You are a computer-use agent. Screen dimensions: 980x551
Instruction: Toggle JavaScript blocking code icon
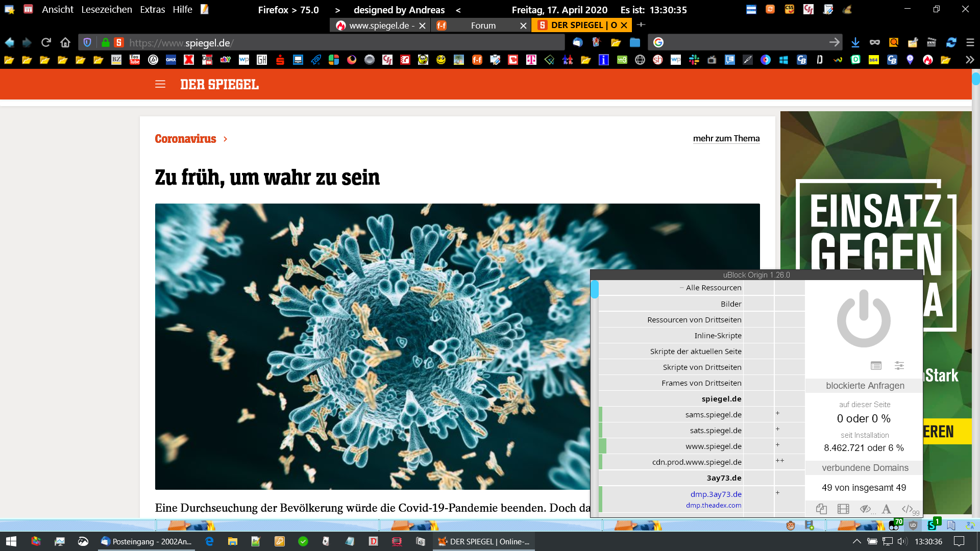908,509
